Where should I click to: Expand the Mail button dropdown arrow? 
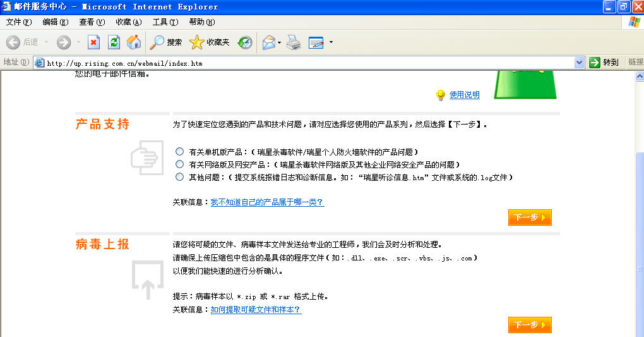tap(279, 42)
